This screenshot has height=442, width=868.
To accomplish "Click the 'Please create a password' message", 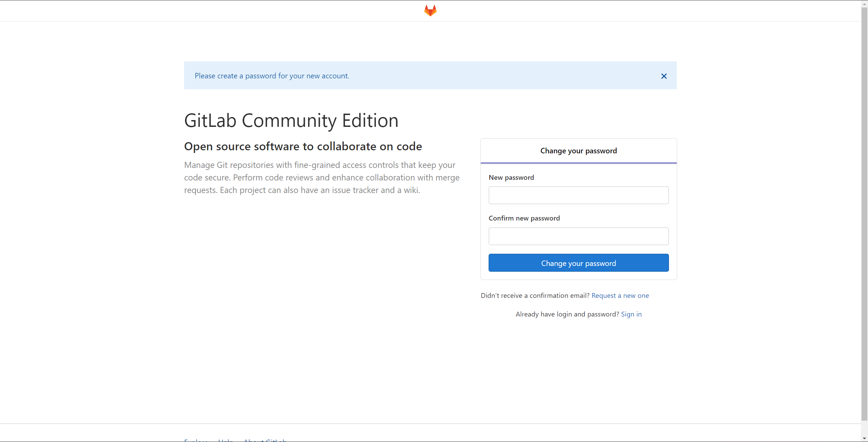I will pyautogui.click(x=272, y=76).
